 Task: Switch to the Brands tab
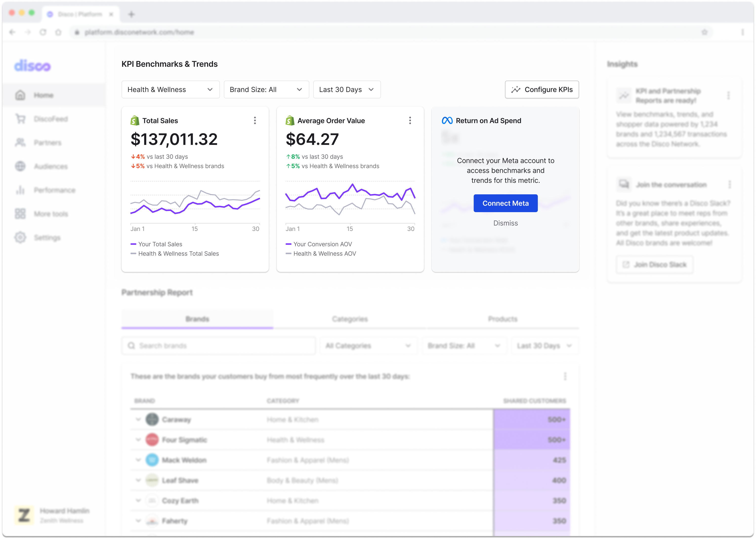pos(197,319)
